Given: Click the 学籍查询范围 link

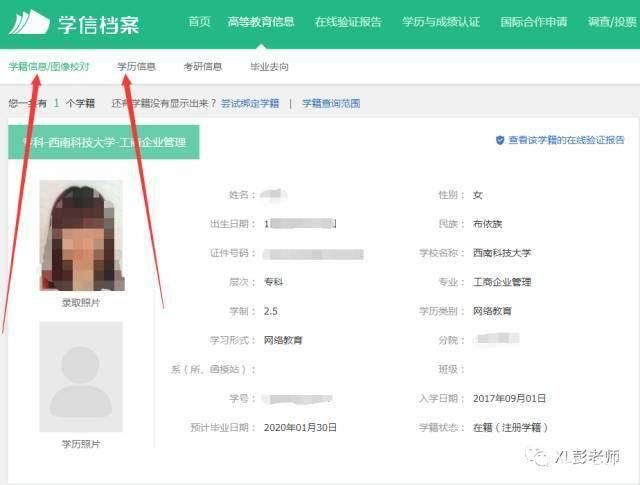Looking at the screenshot, I should click(x=331, y=103).
